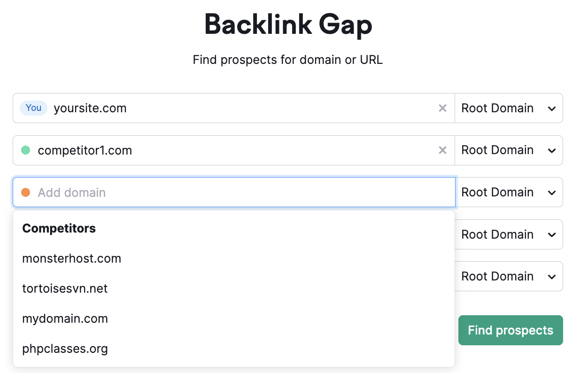Viewport: 588px width, 373px height.
Task: Click the yoursite.com text field
Action: click(x=188, y=108)
